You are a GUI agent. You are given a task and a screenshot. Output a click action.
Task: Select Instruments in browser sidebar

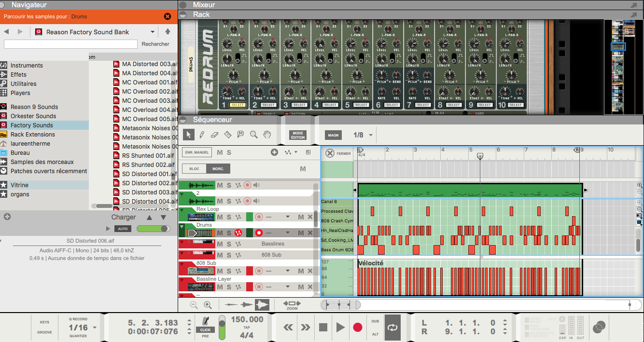pyautogui.click(x=27, y=66)
